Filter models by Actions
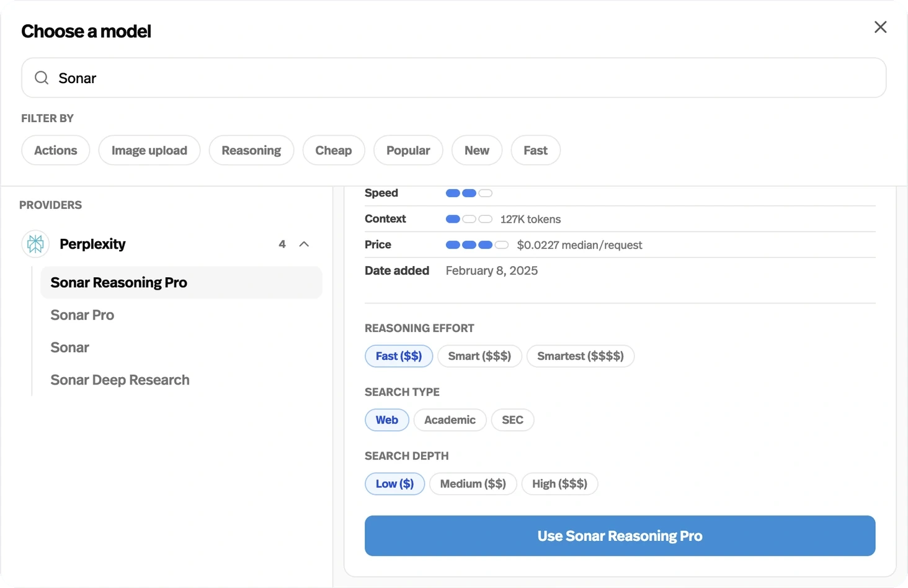Screen dimensions: 908x588 pyautogui.click(x=56, y=150)
